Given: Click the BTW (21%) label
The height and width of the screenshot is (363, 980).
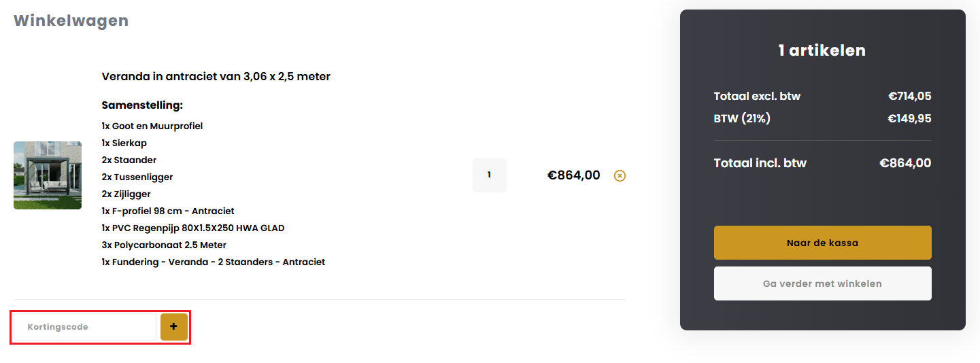Looking at the screenshot, I should (742, 119).
